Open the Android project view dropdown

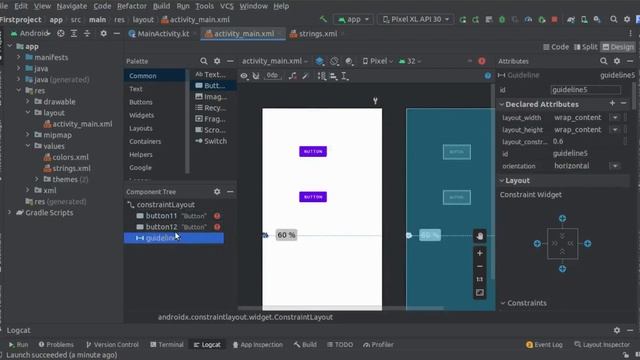[x=31, y=33]
